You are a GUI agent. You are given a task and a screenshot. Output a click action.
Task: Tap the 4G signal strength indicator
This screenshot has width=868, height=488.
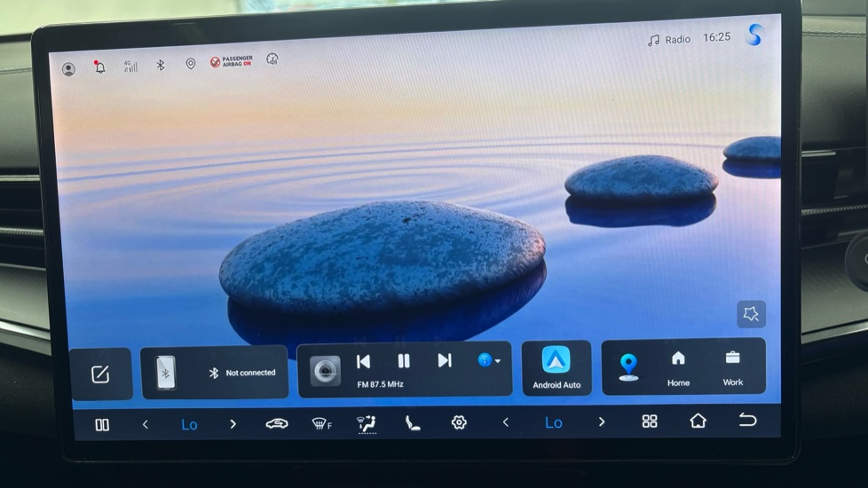click(x=130, y=67)
